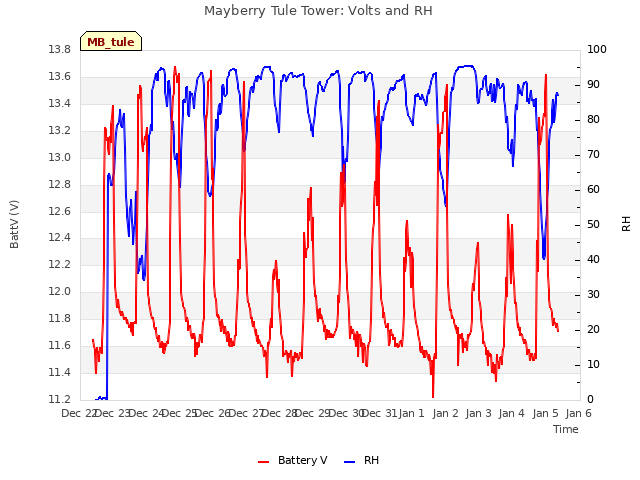Click the Dec 27 date label
The width and height of the screenshot is (640, 480).
pos(246,413)
